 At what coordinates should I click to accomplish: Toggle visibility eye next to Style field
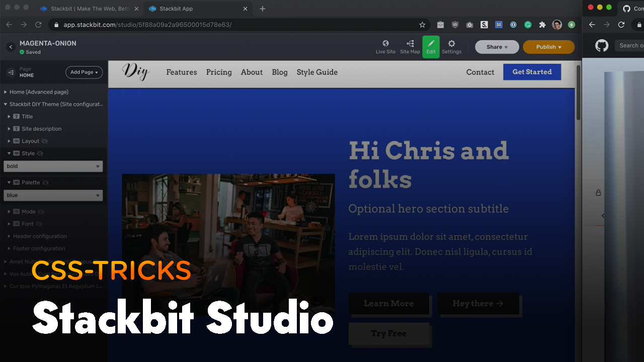tap(39, 153)
